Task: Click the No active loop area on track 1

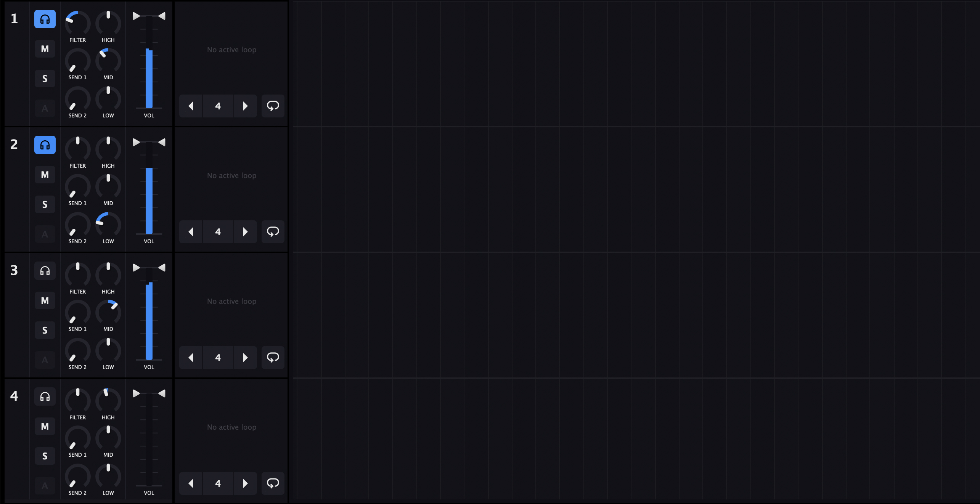Action: (231, 49)
